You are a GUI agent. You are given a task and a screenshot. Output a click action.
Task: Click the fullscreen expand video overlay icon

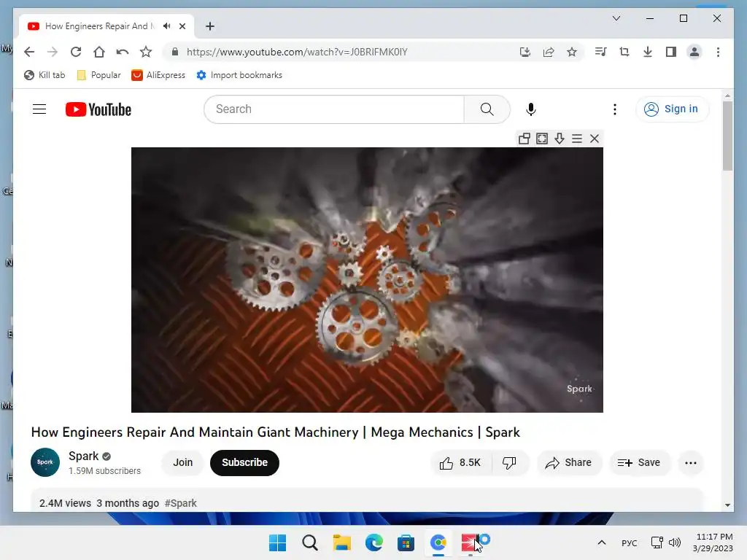pyautogui.click(x=542, y=139)
